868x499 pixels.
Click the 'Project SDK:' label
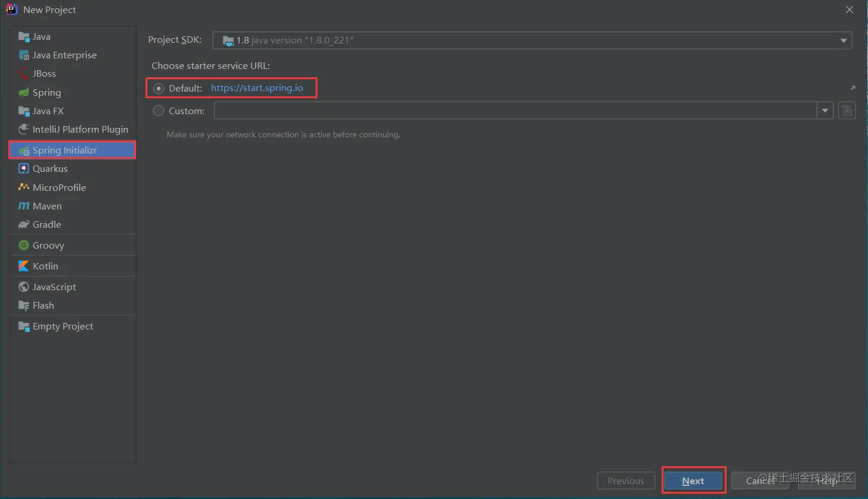tap(175, 40)
